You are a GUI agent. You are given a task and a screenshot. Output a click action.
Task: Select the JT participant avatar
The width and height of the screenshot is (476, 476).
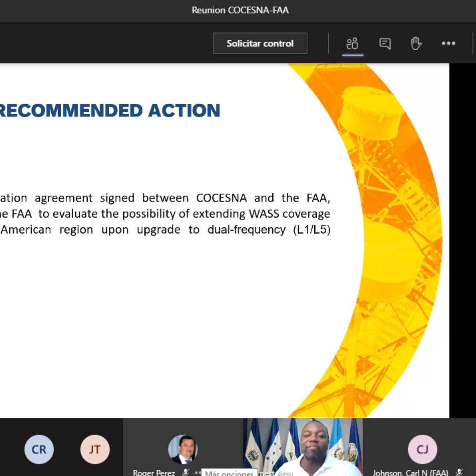[95, 449]
